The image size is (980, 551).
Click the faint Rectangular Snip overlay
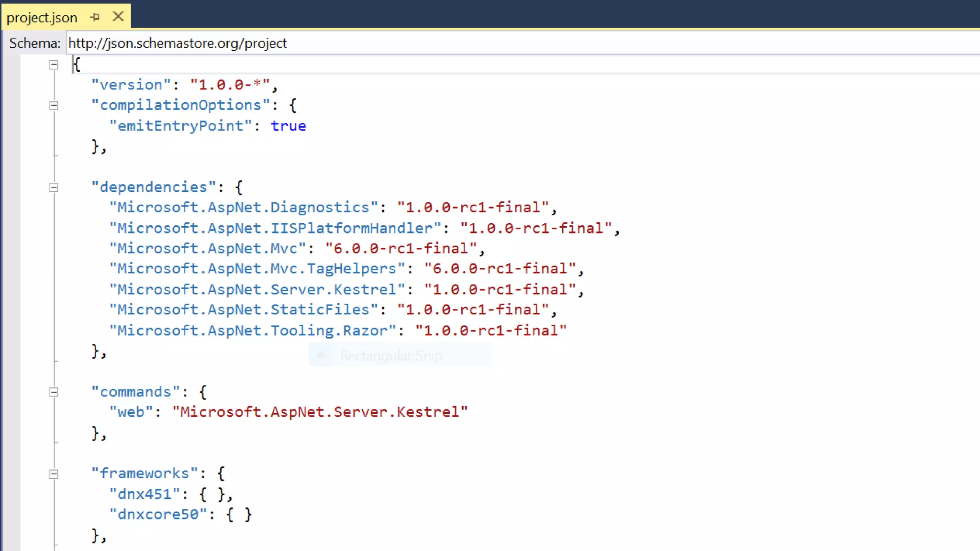click(x=391, y=355)
